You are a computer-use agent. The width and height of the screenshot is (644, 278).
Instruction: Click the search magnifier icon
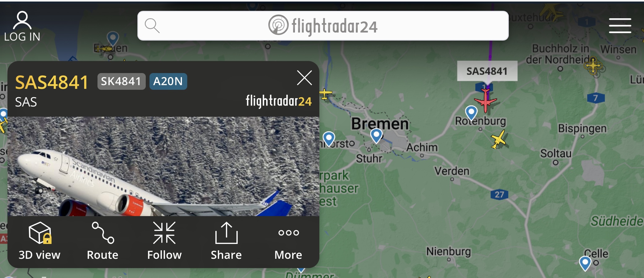[x=152, y=26]
